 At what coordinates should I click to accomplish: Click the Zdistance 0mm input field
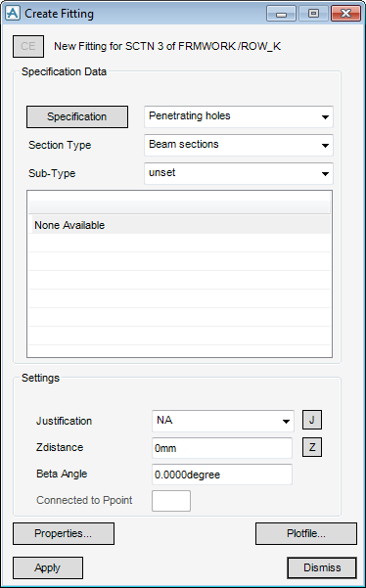click(221, 448)
